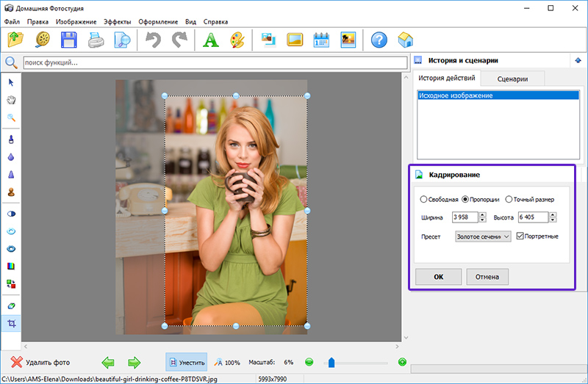Viewport: 588px width, 384px height.
Task: Zoom out with the green minus button
Action: [309, 362]
